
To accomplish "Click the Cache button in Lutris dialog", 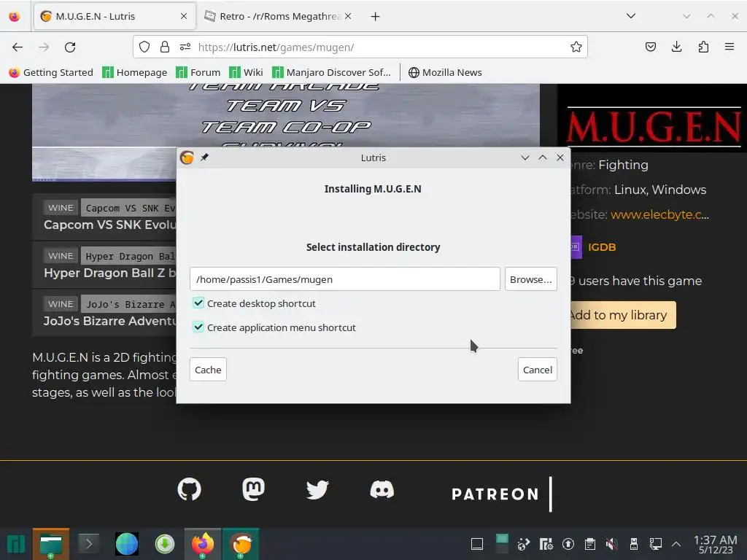I will click(x=208, y=370).
